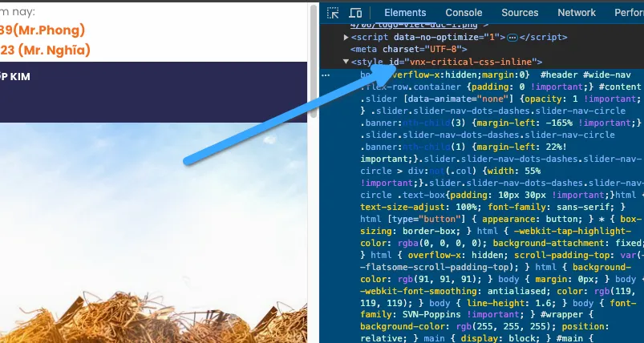The width and height of the screenshot is (644, 343).
Task: Click the ellipsis actions beside selected node
Action: point(326,75)
